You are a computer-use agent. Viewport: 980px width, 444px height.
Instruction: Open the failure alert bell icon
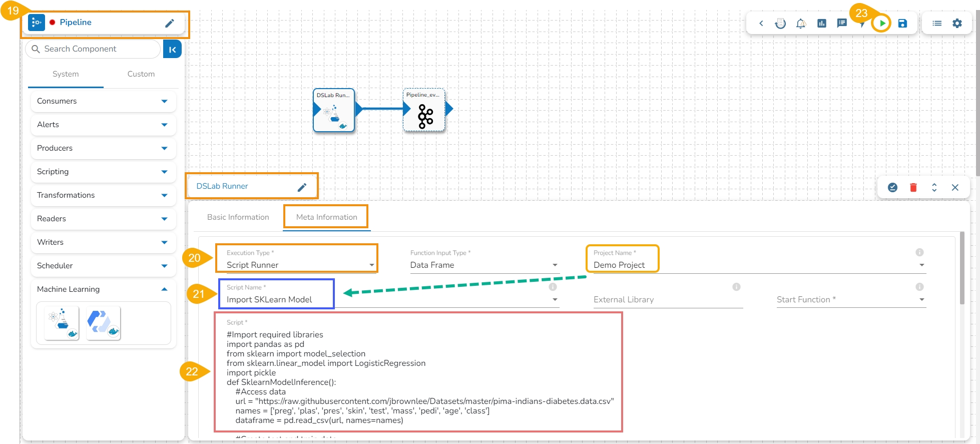801,23
